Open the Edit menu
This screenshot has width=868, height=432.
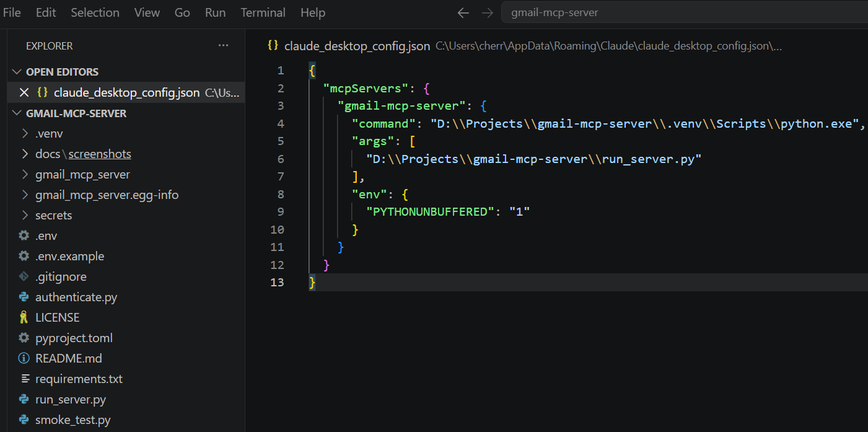pos(45,12)
